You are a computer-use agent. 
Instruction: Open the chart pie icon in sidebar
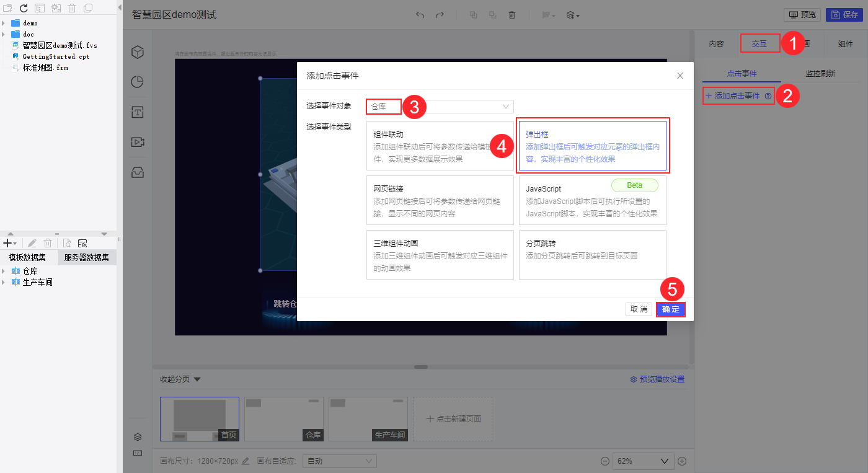138,82
